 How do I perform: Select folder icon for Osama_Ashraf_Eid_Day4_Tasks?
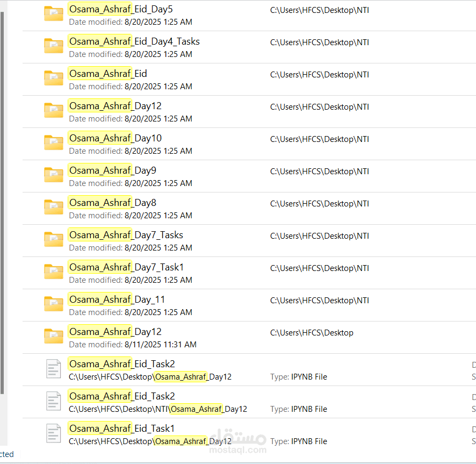point(53,46)
